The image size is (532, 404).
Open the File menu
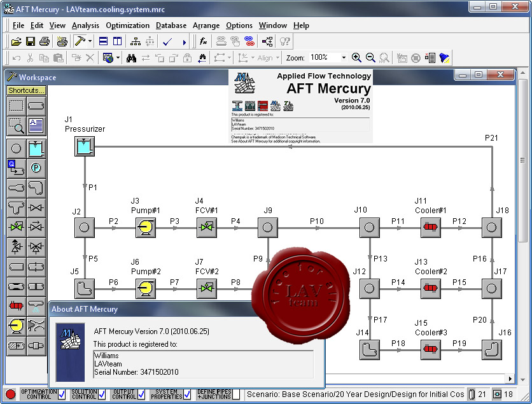(18, 25)
